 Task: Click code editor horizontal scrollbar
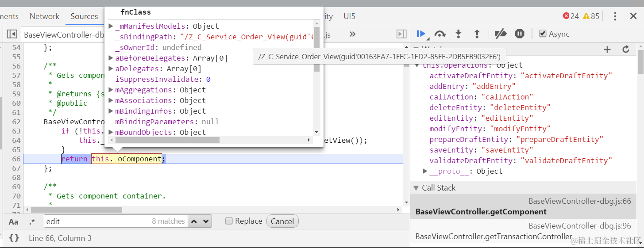76,210
